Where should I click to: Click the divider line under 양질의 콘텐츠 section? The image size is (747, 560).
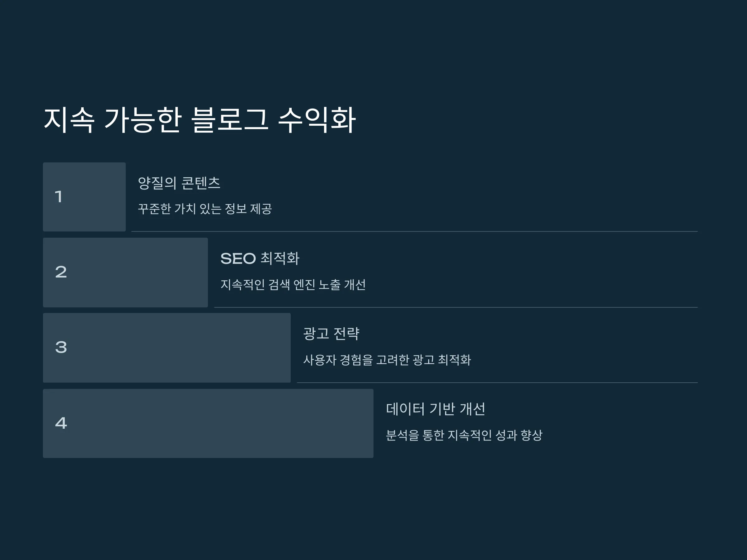point(414,231)
